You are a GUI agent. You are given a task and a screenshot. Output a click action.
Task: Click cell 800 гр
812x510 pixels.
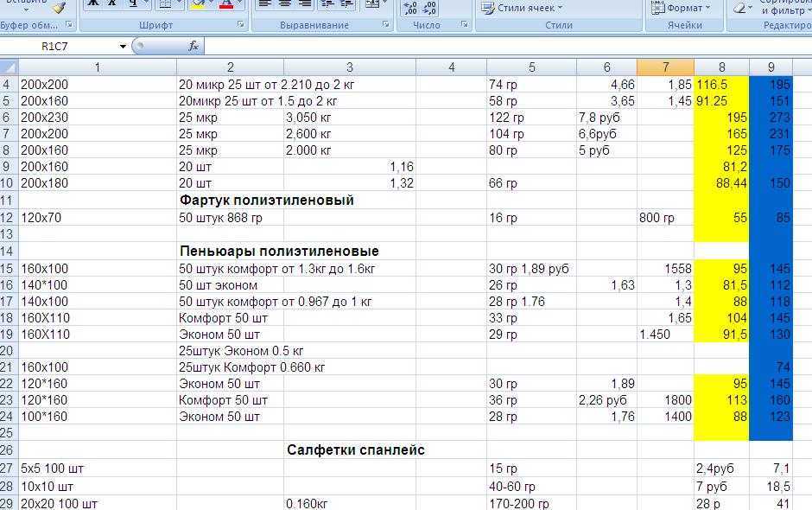click(x=665, y=218)
